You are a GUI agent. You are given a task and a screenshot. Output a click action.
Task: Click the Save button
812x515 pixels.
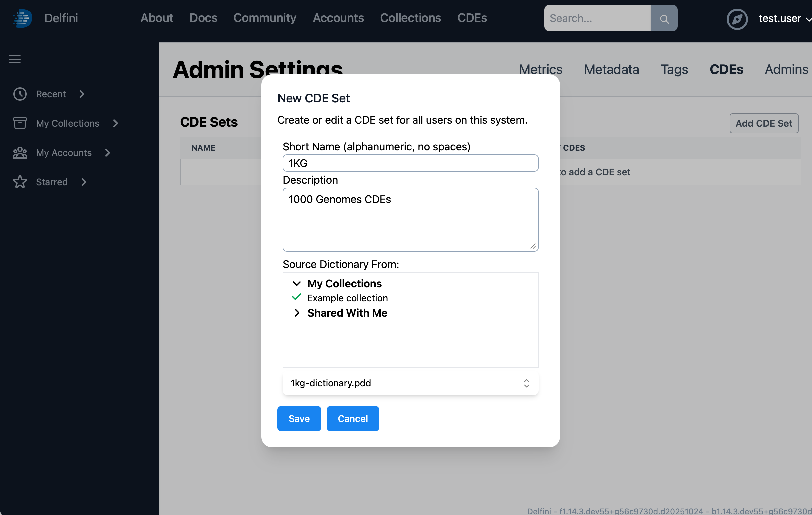299,419
